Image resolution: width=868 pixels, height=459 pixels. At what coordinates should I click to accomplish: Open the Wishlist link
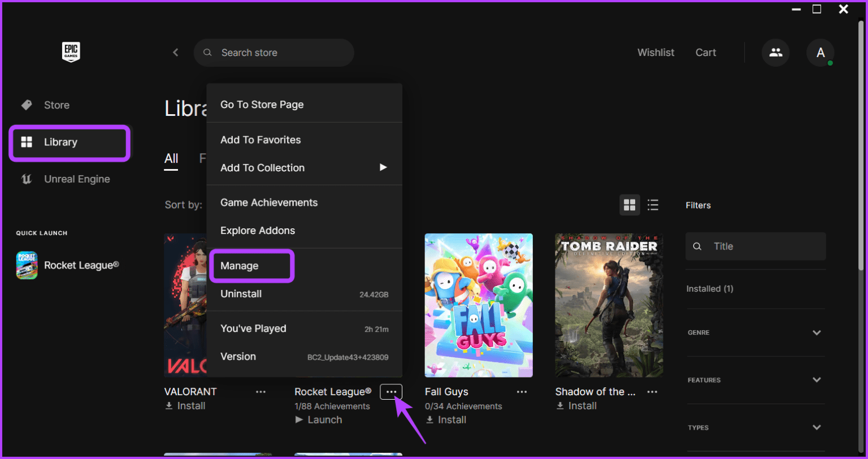(x=656, y=53)
